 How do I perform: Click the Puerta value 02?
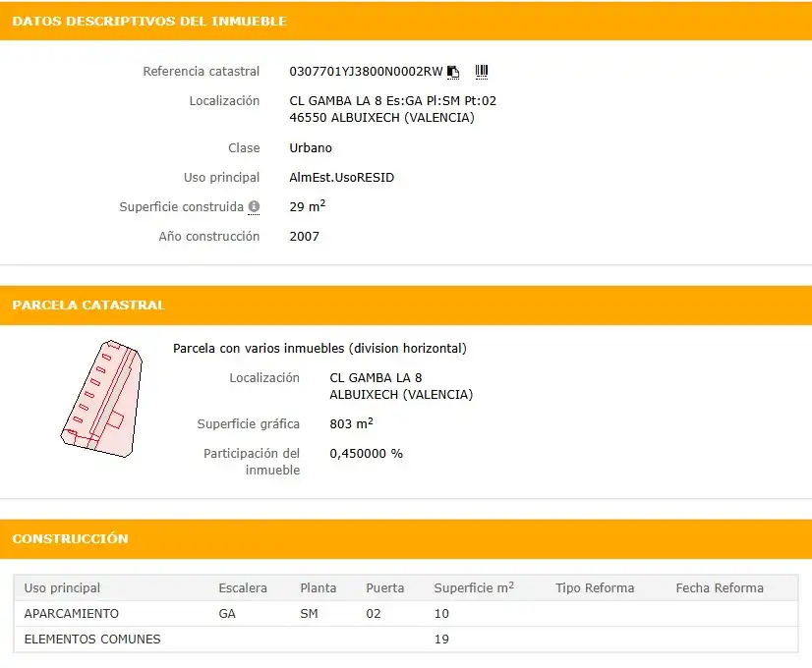pyautogui.click(x=374, y=614)
